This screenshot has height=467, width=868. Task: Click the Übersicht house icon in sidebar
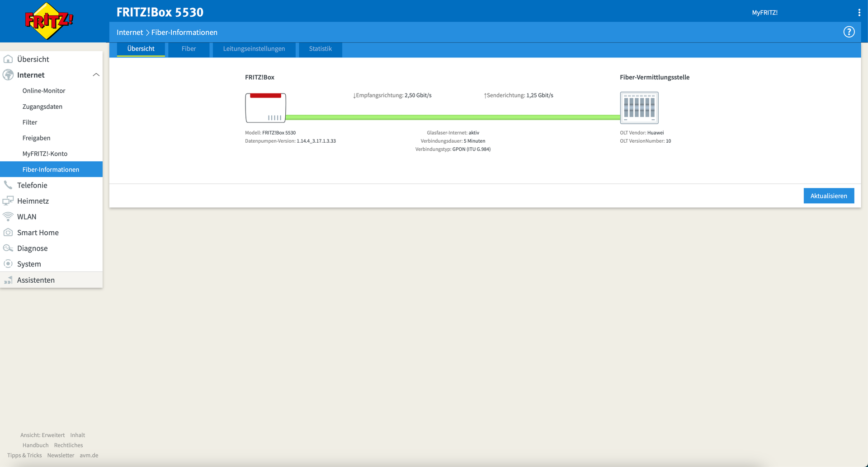pyautogui.click(x=8, y=59)
